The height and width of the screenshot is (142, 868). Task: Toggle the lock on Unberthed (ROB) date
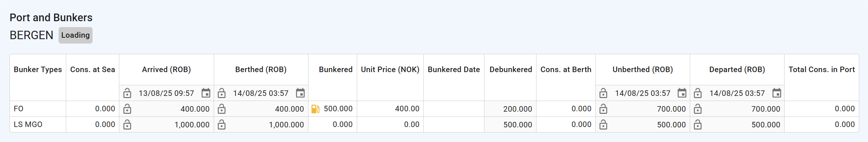tap(603, 93)
